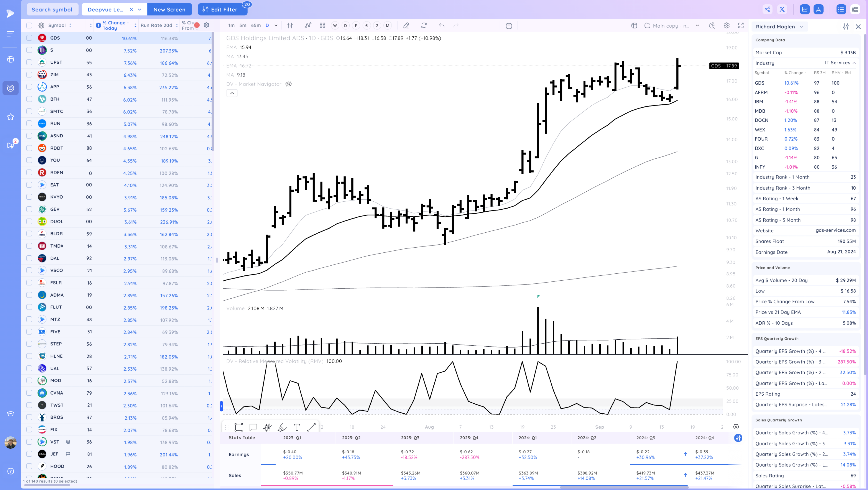Check the GDS row checkbox
The width and height of the screenshot is (868, 490).
pyautogui.click(x=29, y=38)
